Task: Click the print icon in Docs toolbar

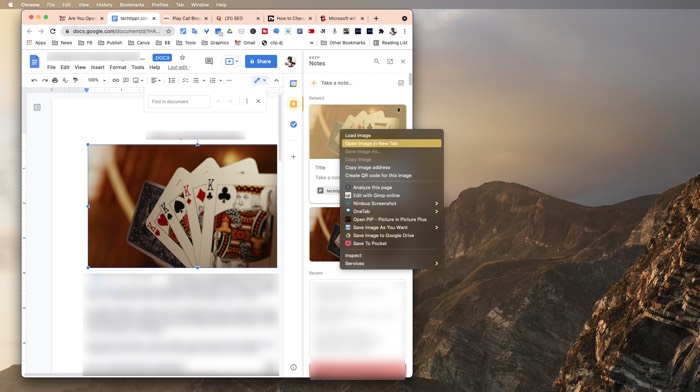Action: point(55,80)
